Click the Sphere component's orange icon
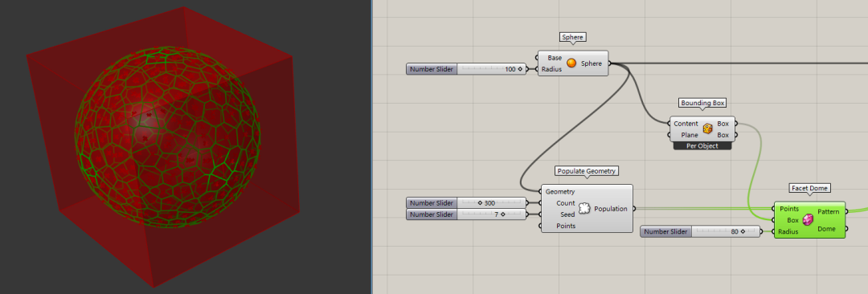This screenshot has width=868, height=294. 571,63
